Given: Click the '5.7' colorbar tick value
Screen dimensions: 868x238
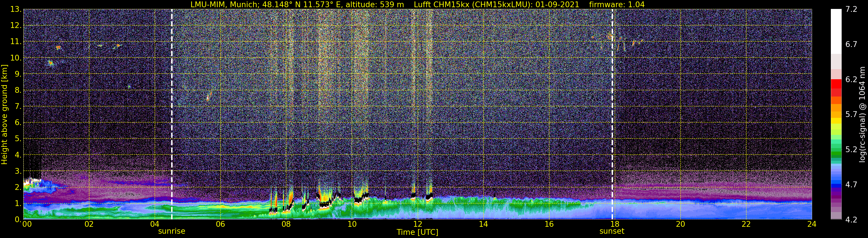Looking at the screenshot, I should [x=851, y=115].
